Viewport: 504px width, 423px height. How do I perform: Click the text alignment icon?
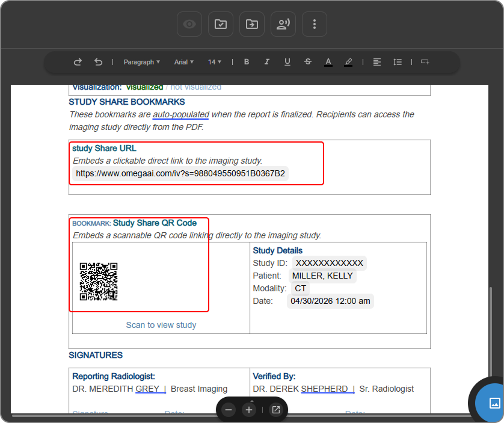(377, 62)
